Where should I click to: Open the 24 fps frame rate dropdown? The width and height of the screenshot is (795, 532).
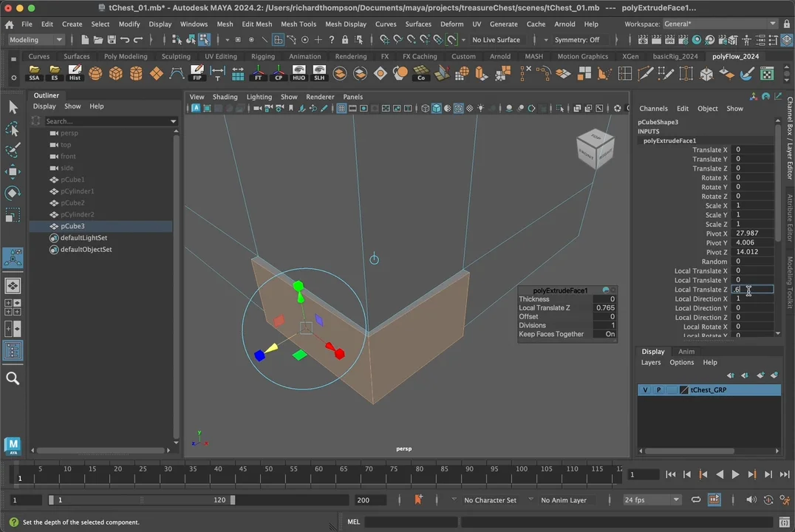pyautogui.click(x=652, y=500)
